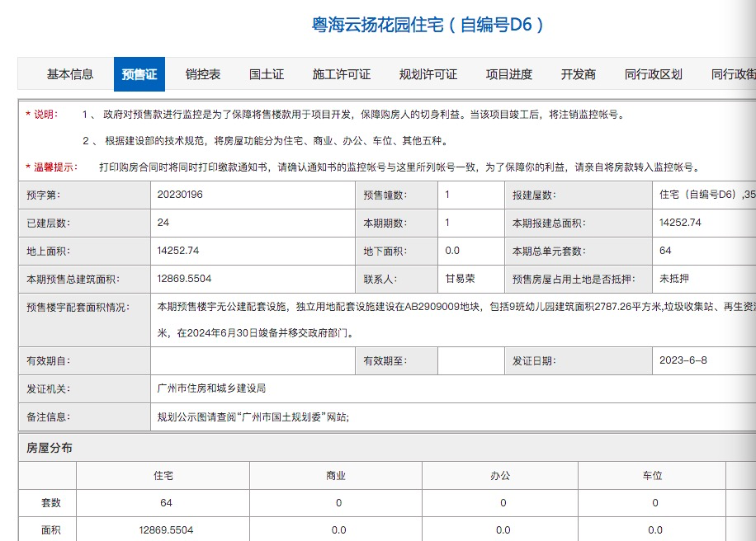Click the residential unit count 64 cell
This screenshot has height=541, width=756.
(163, 502)
